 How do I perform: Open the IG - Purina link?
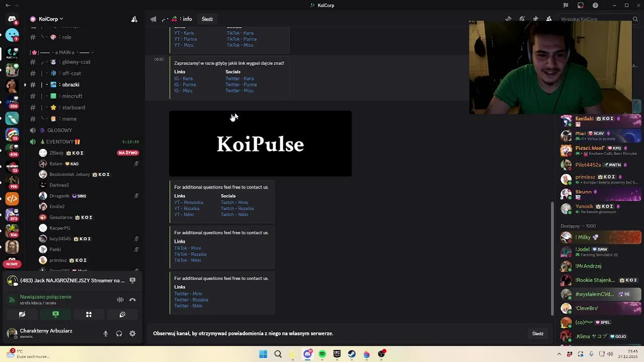185,84
